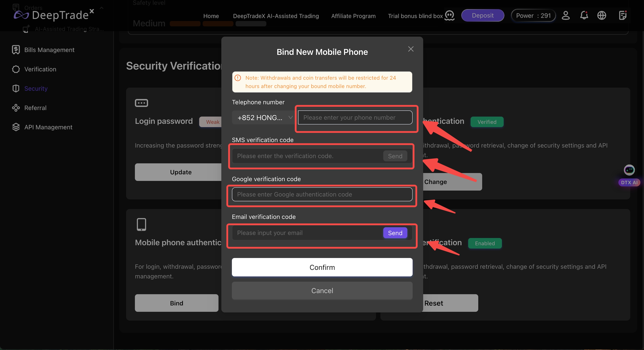Image resolution: width=644 pixels, height=350 pixels.
Task: Click Update for login password
Action: pos(178,172)
